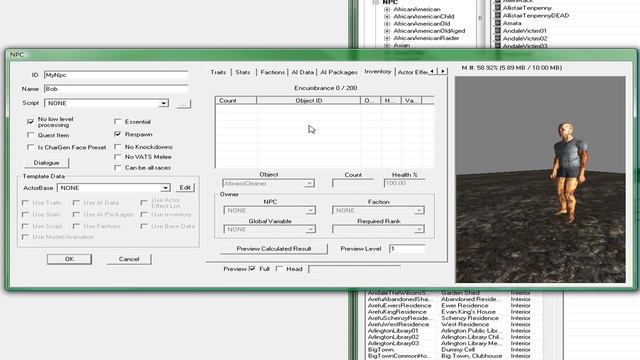
Task: Enable the Head preview checkbox
Action: pyautogui.click(x=279, y=269)
